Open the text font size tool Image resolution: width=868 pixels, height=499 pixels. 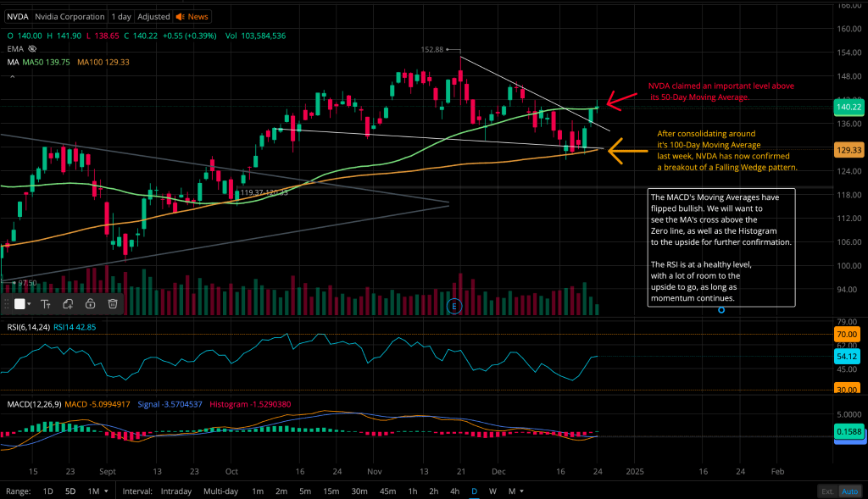46,303
